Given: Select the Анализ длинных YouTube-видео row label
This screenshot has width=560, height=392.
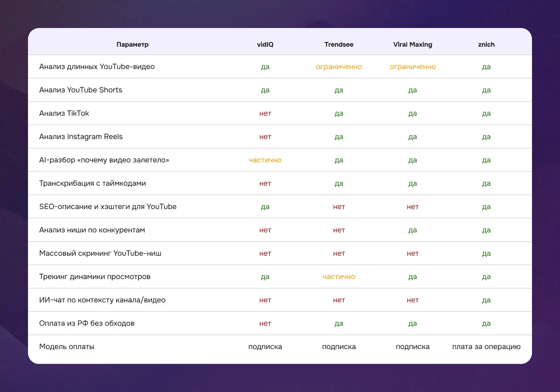Looking at the screenshot, I should (x=97, y=67).
